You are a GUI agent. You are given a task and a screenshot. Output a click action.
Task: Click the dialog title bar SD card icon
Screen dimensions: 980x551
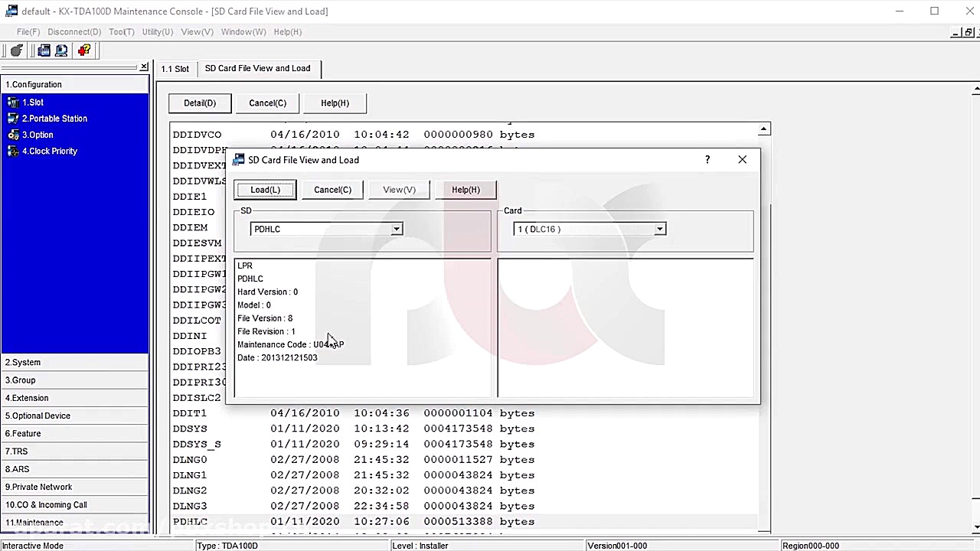tap(239, 160)
